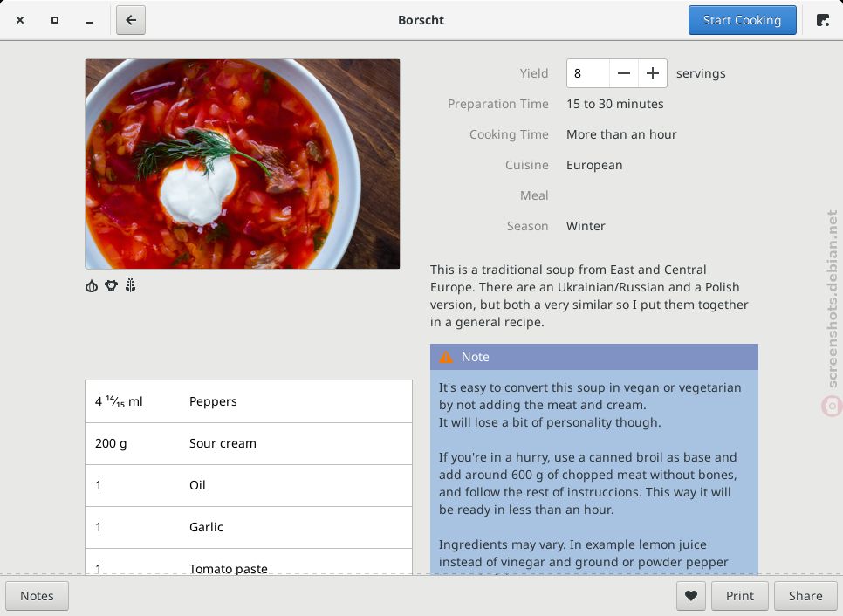The image size is (843, 616).
Task: Increase servings with the plus button
Action: (x=653, y=73)
